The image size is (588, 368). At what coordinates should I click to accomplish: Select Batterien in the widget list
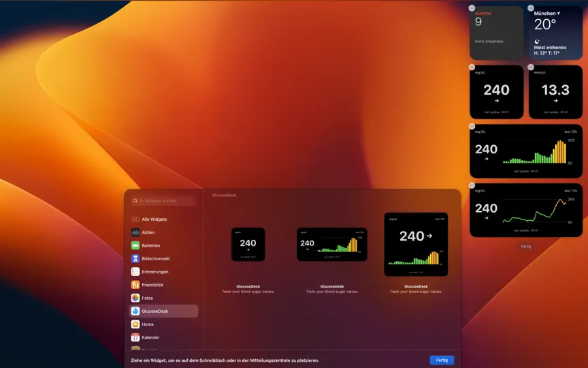[163, 245]
